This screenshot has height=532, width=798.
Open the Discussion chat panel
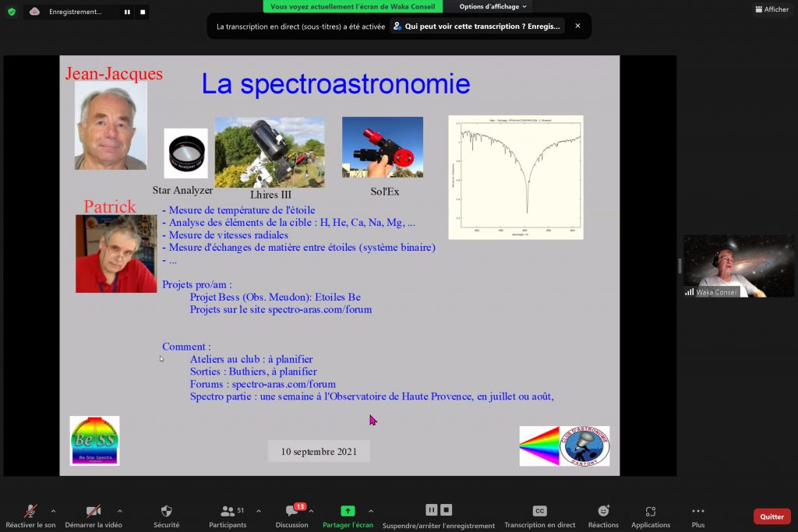[291, 516]
